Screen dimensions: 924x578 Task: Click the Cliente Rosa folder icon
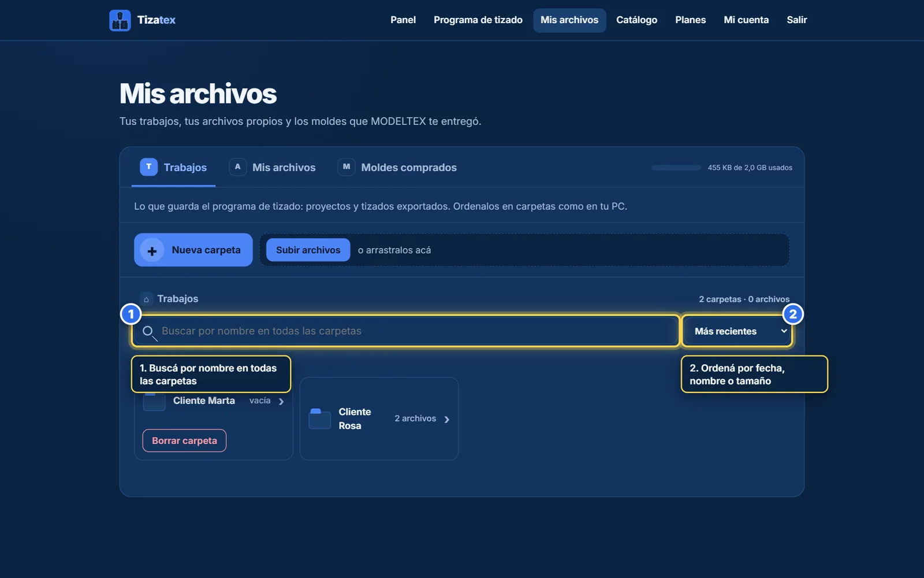point(319,418)
